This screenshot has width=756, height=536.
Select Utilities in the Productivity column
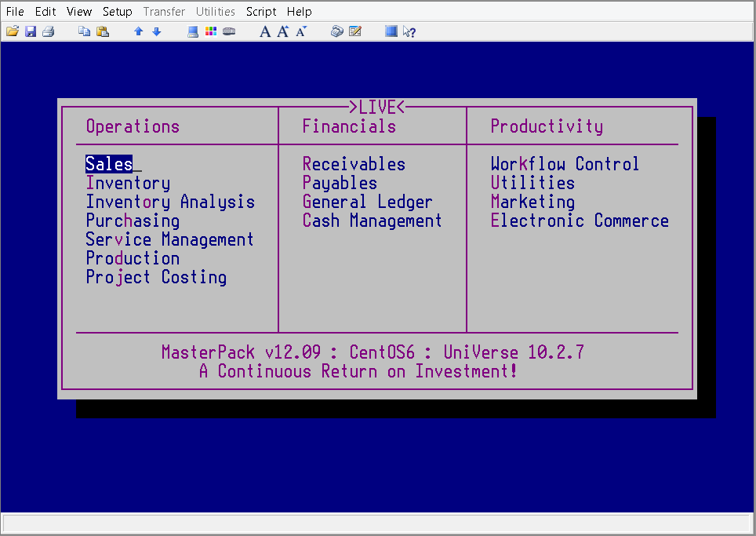532,183
